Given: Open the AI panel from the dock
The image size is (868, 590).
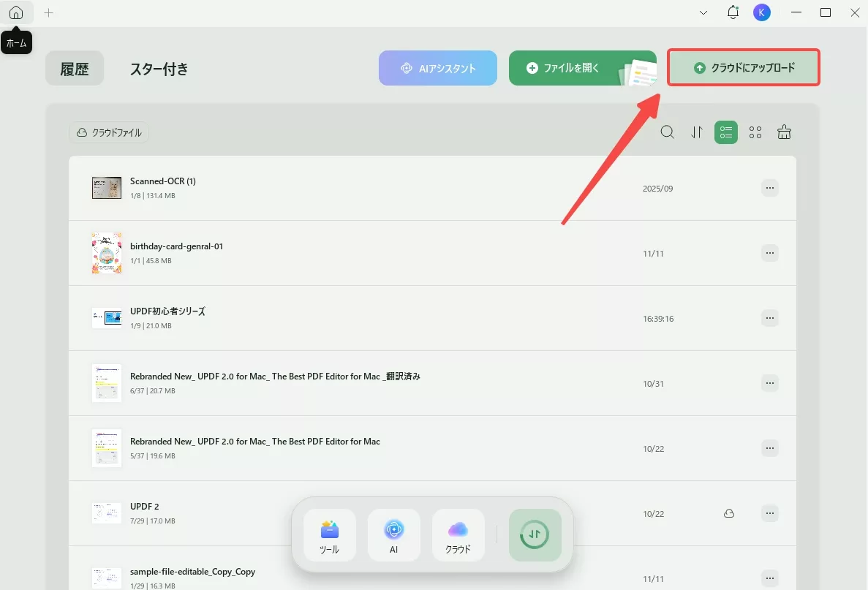Looking at the screenshot, I should pos(393,534).
